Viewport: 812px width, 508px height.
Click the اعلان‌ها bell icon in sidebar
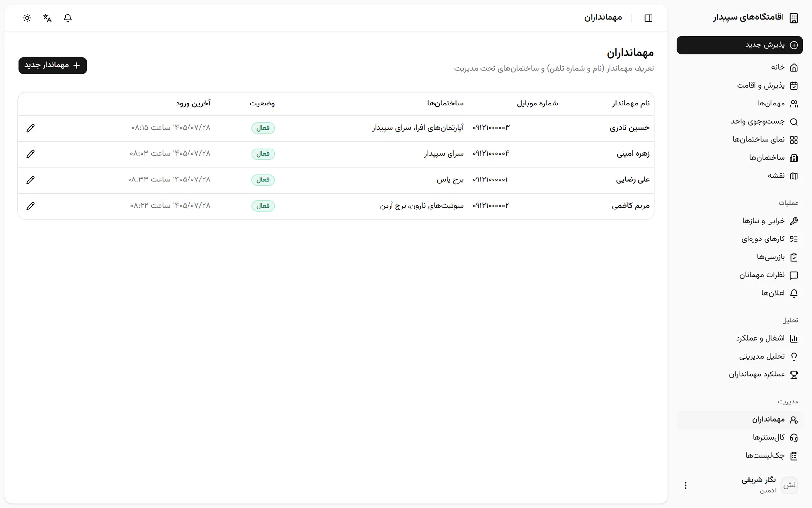[794, 293]
